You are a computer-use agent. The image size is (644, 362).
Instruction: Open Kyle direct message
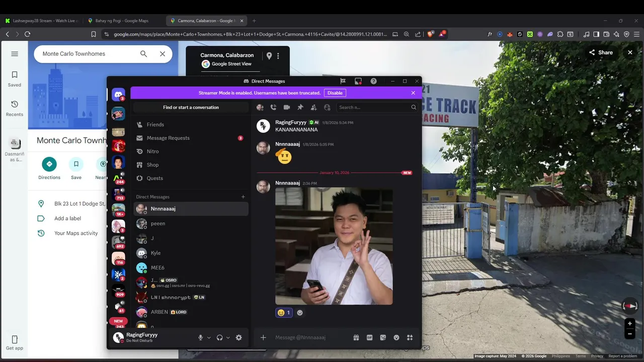coord(191,253)
